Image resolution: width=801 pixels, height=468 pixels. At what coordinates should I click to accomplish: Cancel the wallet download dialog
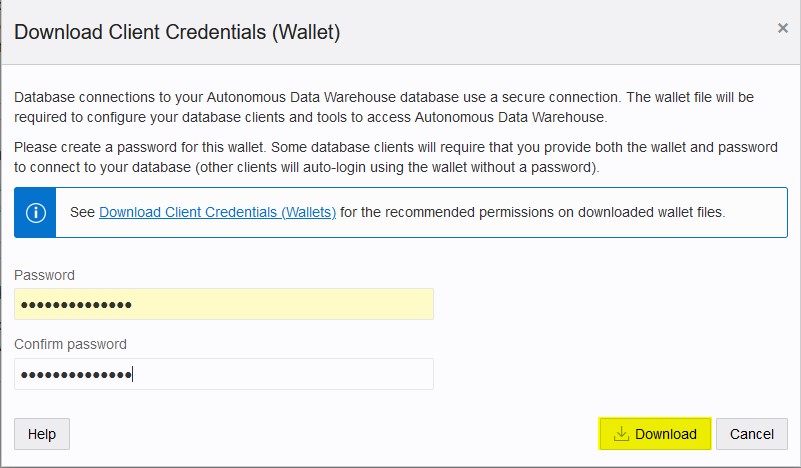751,434
